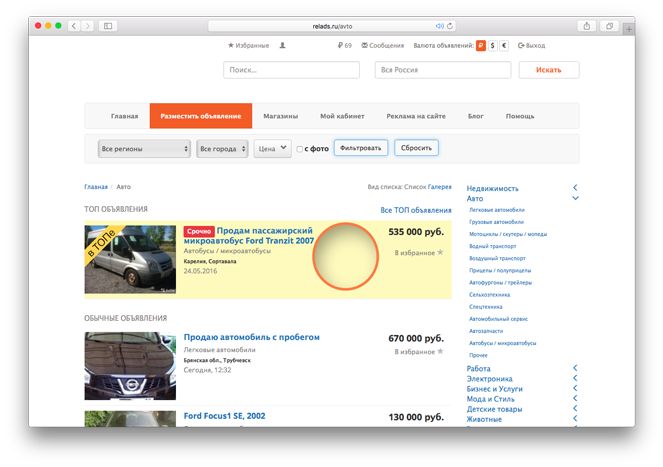Open the user profile icon
Viewport: 663px width, 467px height.
[x=282, y=45]
